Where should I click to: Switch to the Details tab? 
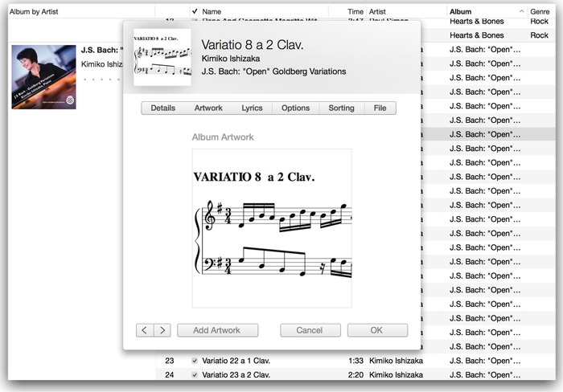click(163, 108)
